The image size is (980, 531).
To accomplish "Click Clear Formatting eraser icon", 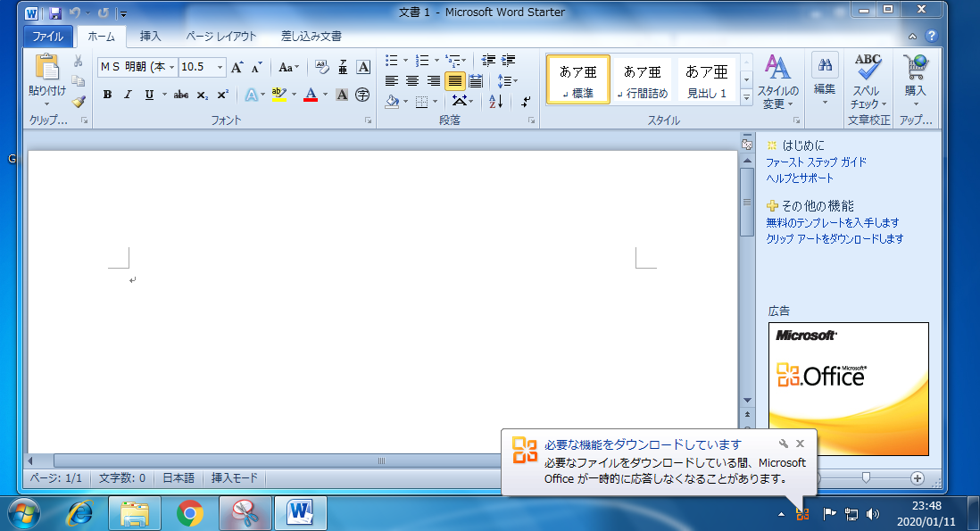I will pos(322,67).
